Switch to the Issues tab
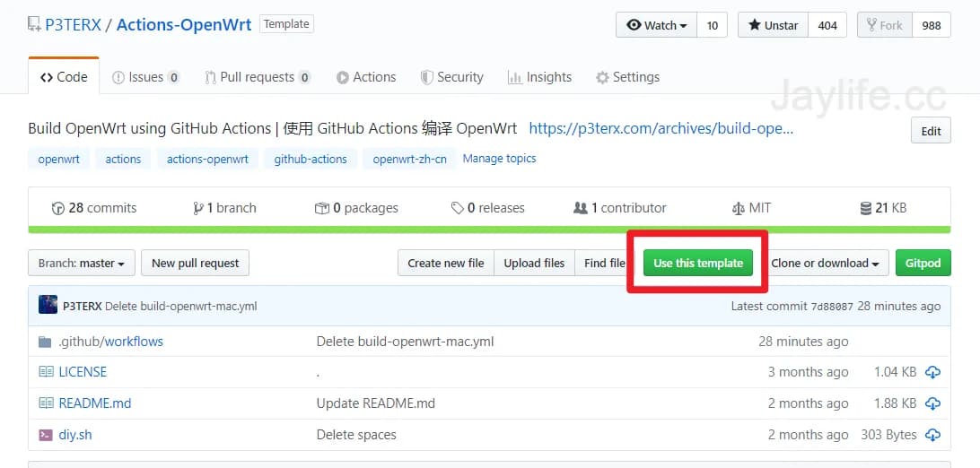980x468 pixels. pos(145,77)
